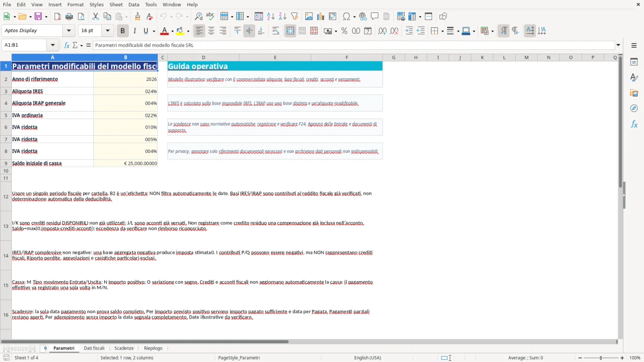This screenshot has height=362, width=644.
Task: Select cell B9 with € 25,000.00000
Action: coord(126,163)
